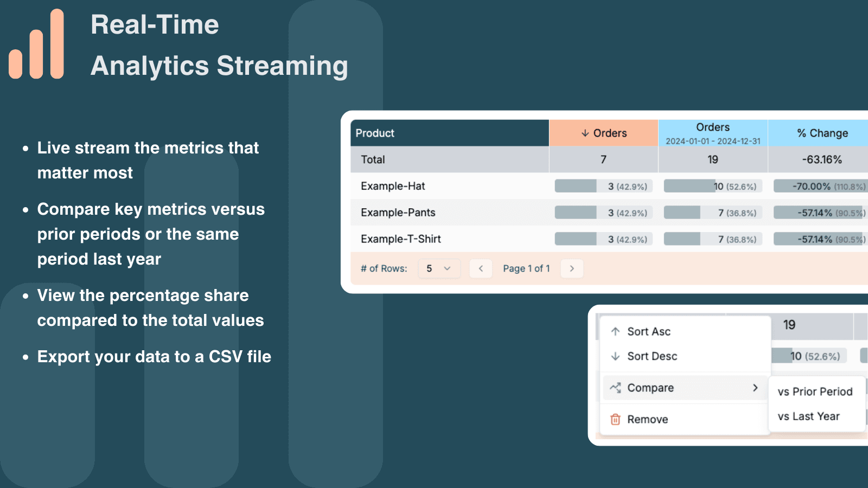Choose Sort Asc from the context menu
Image resolution: width=868 pixels, height=488 pixels.
coord(649,331)
